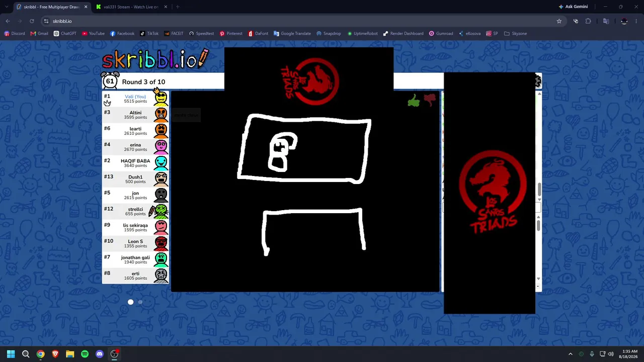Click lis sekiraqa's pink avatar
The width and height of the screenshot is (644, 362).
pos(161,227)
